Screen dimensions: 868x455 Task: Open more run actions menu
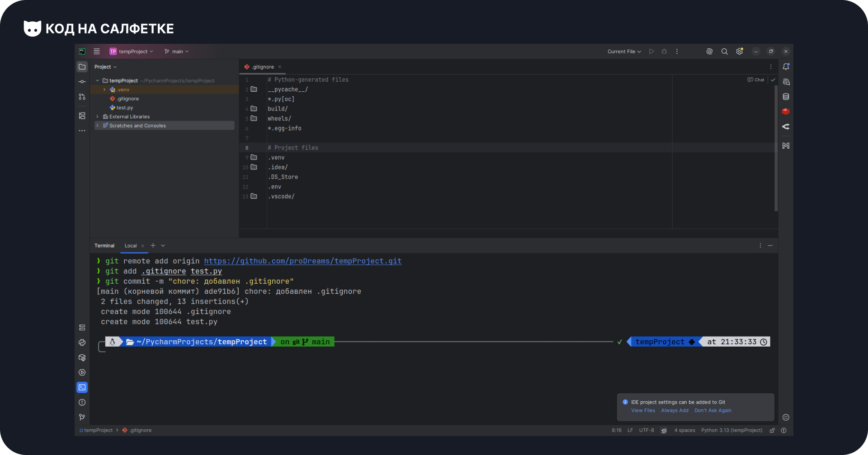tap(677, 52)
